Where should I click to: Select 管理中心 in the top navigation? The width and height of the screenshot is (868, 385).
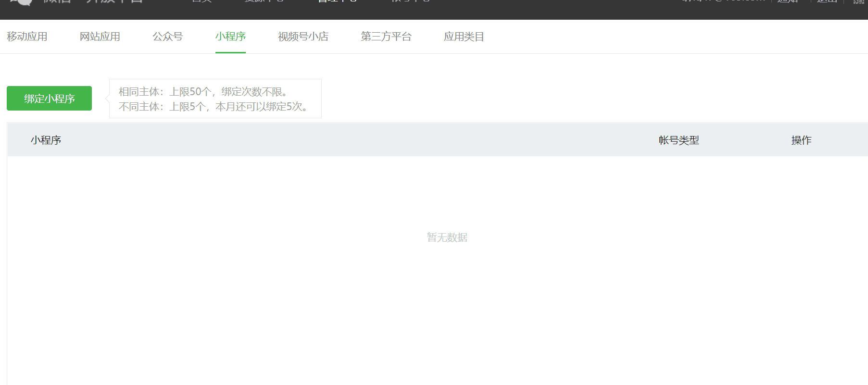click(x=337, y=1)
